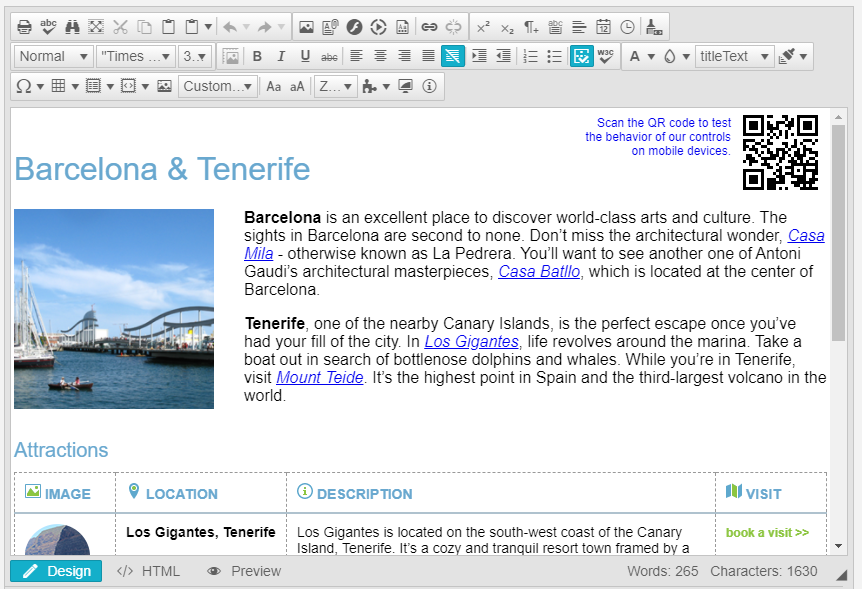The width and height of the screenshot is (862, 589).
Task: Insert a hyperlink with link icon
Action: [x=429, y=27]
